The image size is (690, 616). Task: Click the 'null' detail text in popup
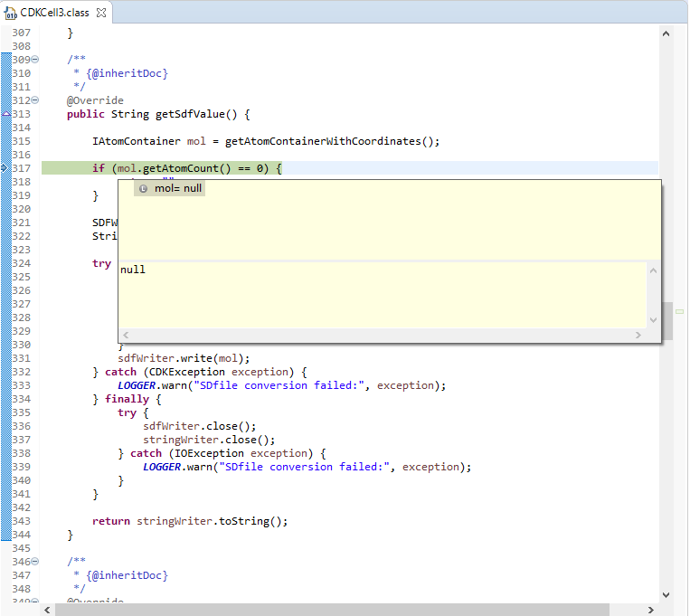click(x=132, y=270)
